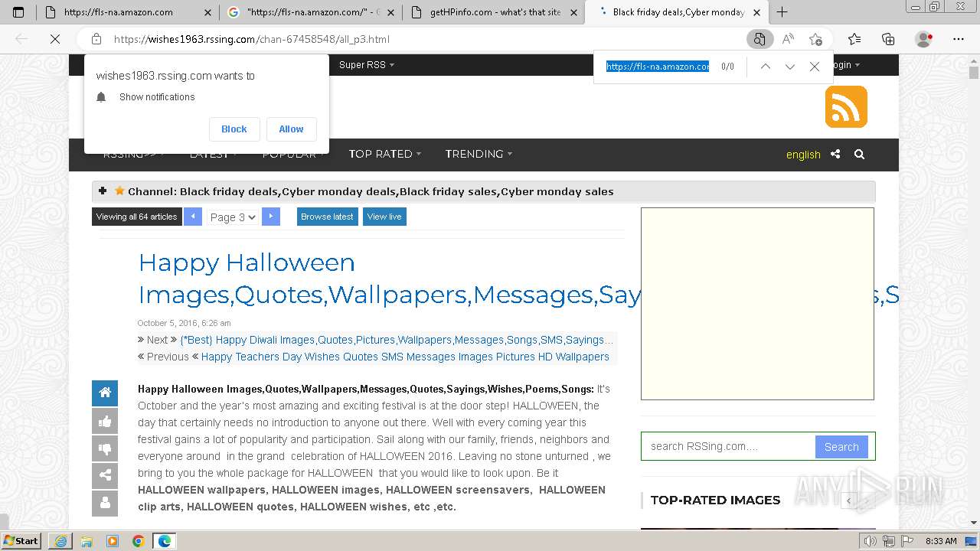Expand the channel plus icon
Image resolution: width=980 pixels, height=551 pixels.
(x=103, y=191)
